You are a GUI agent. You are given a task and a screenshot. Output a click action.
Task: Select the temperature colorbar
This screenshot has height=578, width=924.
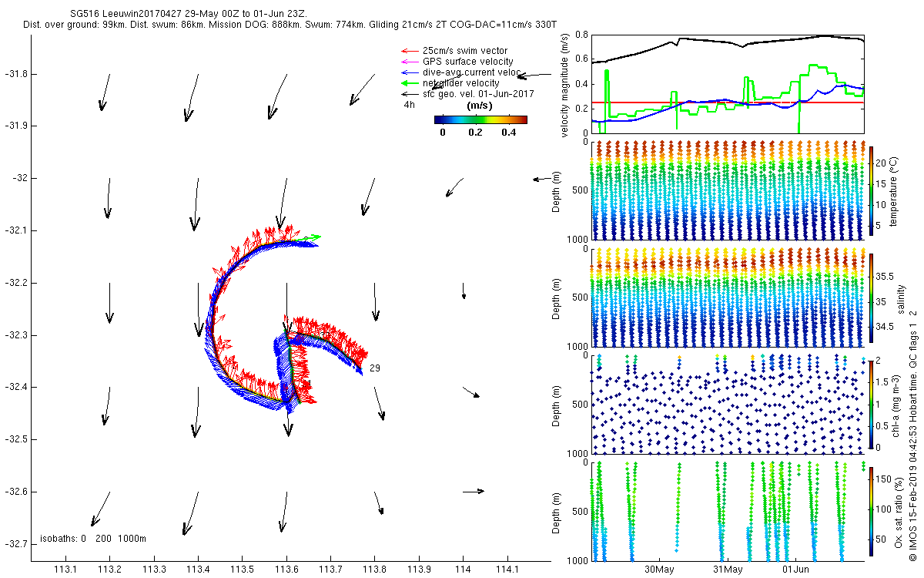(872, 190)
